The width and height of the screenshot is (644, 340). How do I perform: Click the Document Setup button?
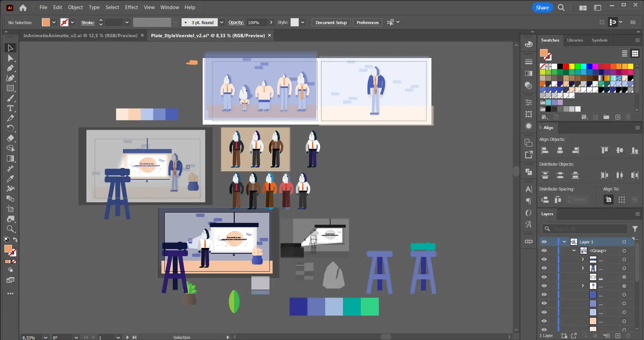tap(331, 22)
